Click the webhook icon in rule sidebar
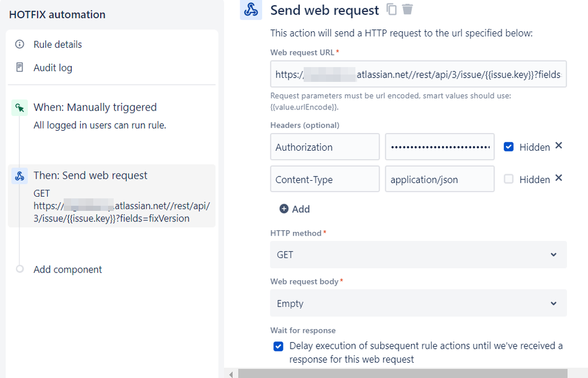 click(x=19, y=175)
